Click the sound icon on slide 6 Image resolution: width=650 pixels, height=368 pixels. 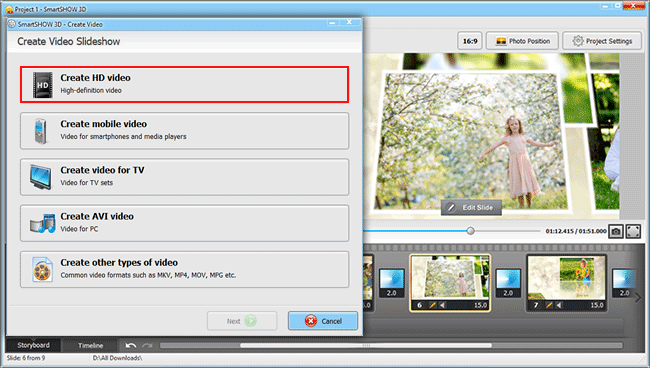(442, 305)
